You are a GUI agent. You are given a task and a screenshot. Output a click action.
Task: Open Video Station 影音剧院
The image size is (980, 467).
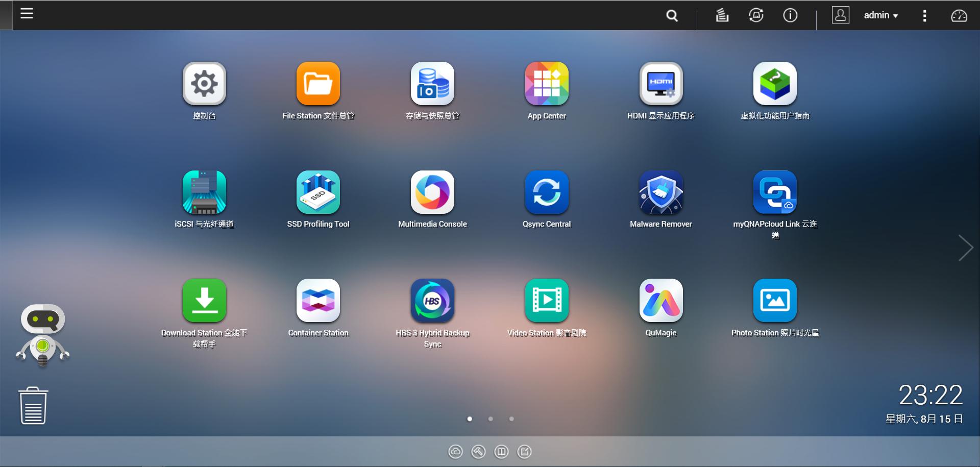(x=547, y=301)
